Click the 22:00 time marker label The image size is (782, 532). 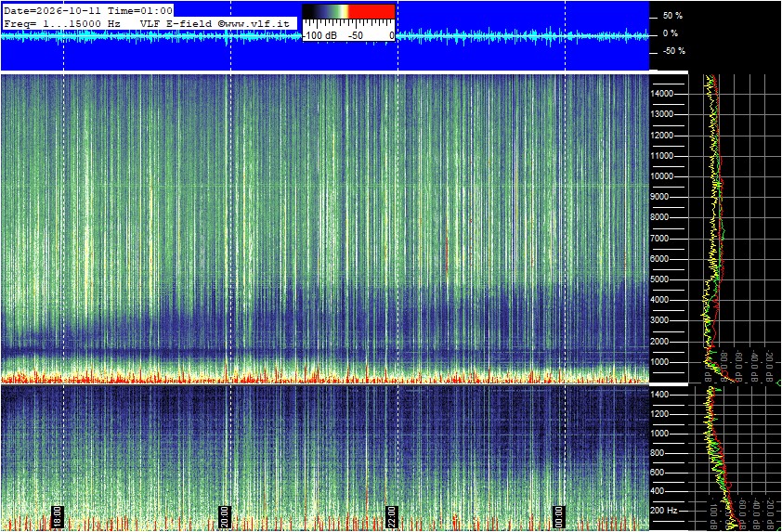tap(392, 517)
